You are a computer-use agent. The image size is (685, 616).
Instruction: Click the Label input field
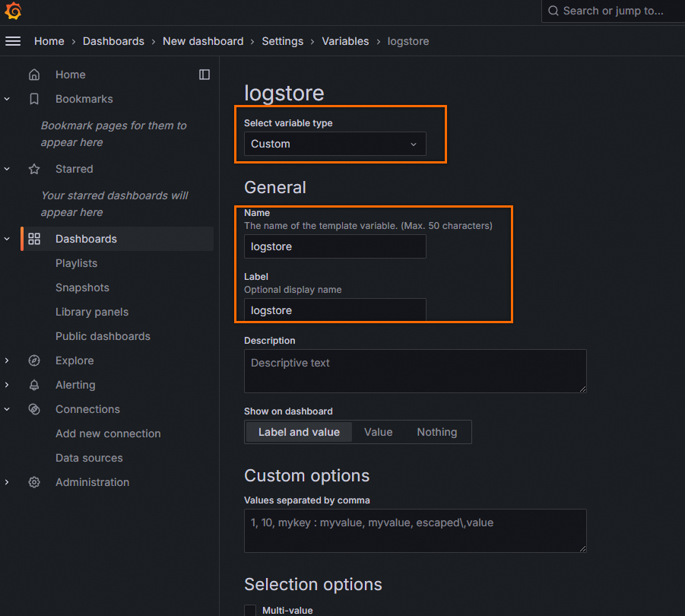pyautogui.click(x=335, y=310)
